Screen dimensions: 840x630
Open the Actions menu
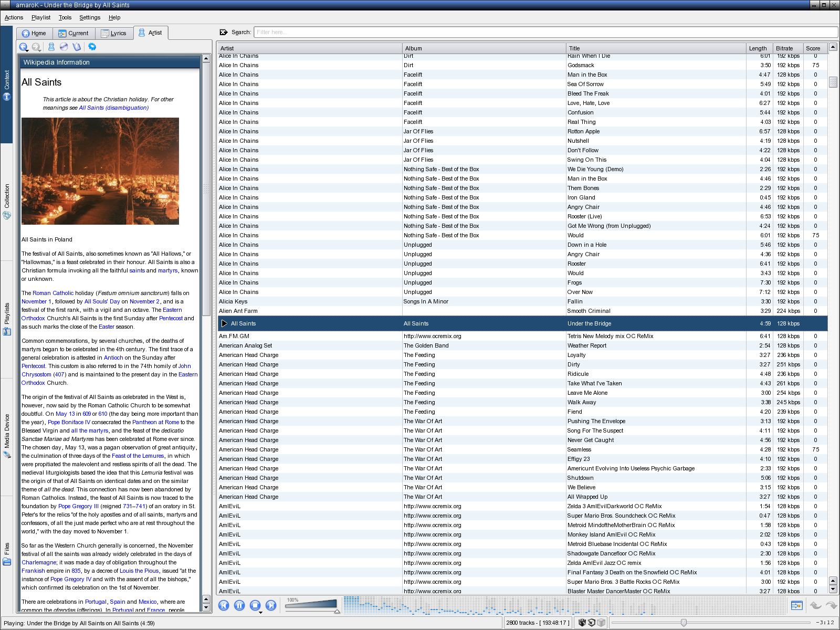click(14, 17)
